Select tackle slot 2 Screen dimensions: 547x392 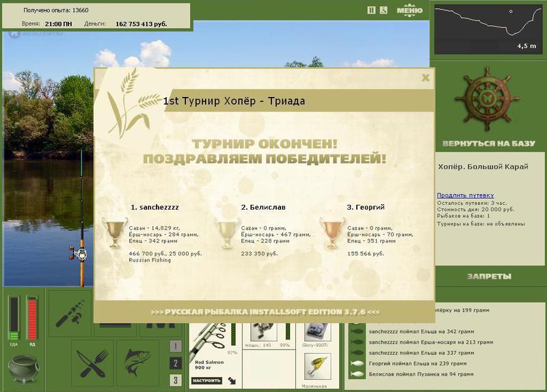click(x=176, y=363)
